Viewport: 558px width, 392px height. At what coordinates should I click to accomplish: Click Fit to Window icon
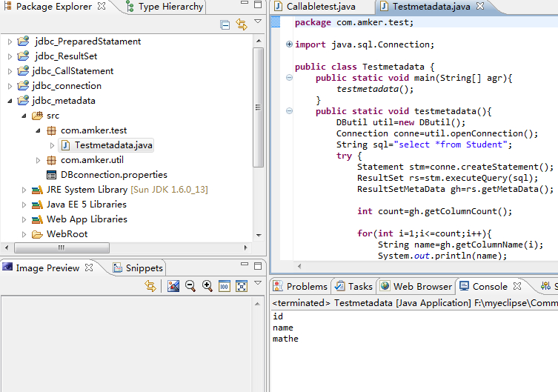pos(242,286)
